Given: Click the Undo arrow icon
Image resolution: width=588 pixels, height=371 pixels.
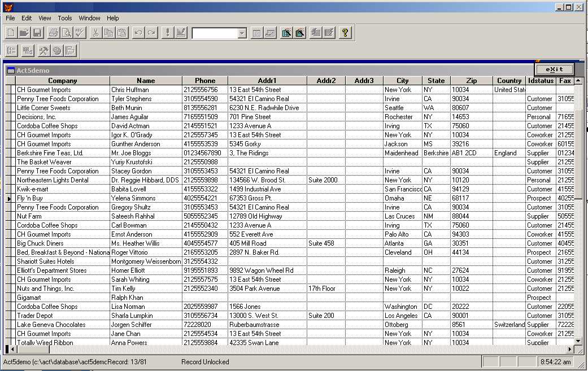Looking at the screenshot, I should coord(138,33).
